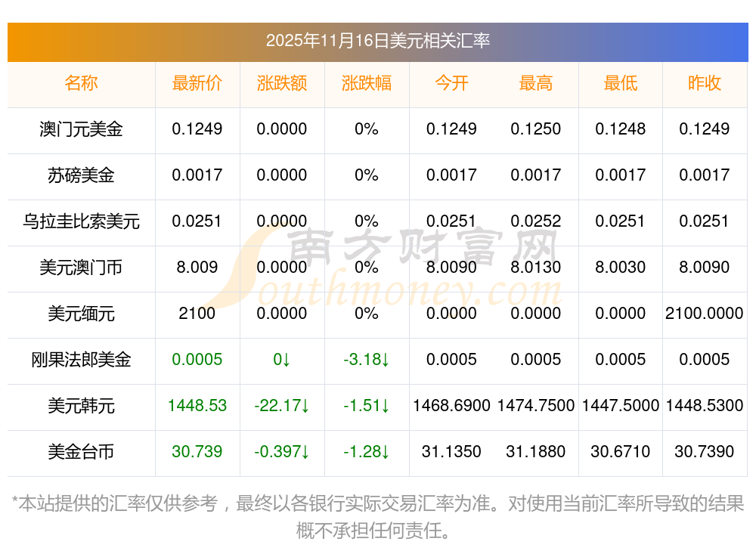
Task: Open the 澳门元美金 currency row name
Action: click(x=81, y=129)
